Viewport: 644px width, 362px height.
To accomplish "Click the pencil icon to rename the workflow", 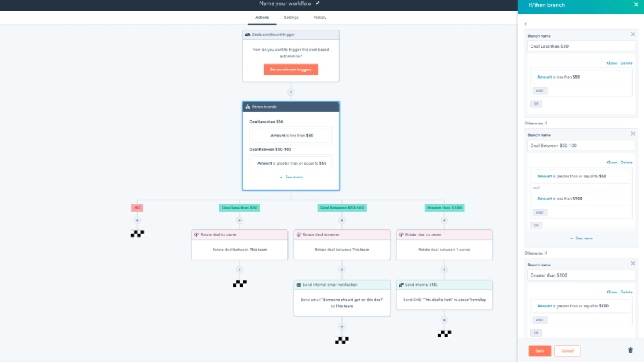I will coord(316,4).
